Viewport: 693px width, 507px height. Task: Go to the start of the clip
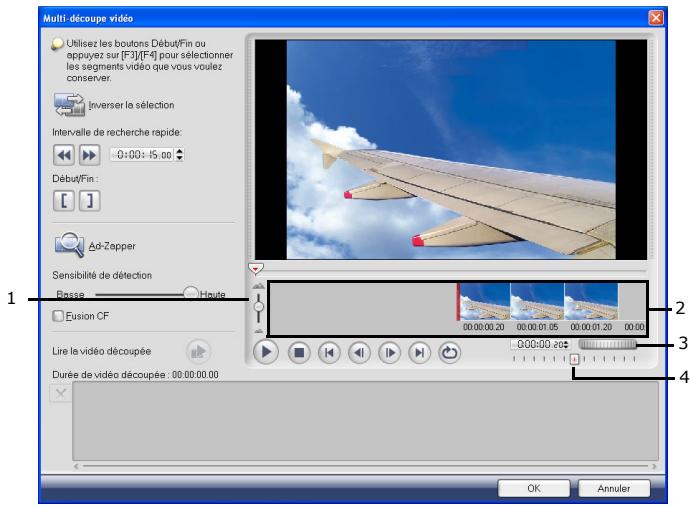pos(329,352)
